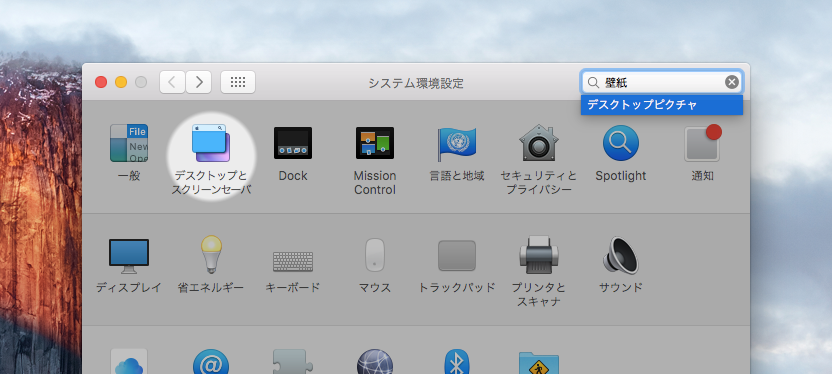The image size is (832, 374).
Task: Open the puzzle piece Extensions pane
Action: (x=293, y=361)
